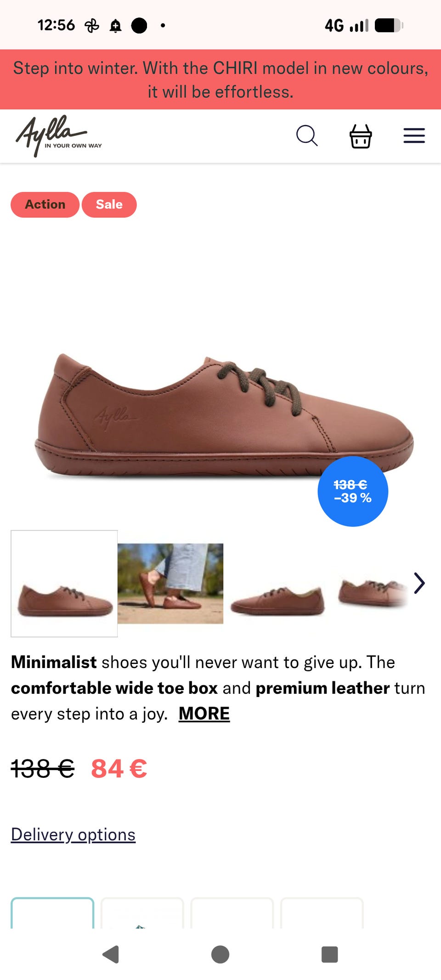Tap the Android recent apps square
This screenshot has height=980, width=441.
(329, 954)
